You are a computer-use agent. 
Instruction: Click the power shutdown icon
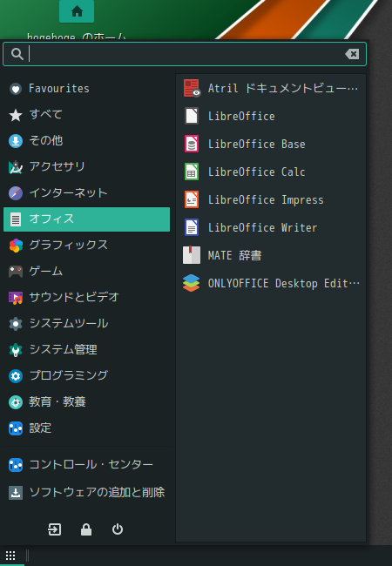118,529
